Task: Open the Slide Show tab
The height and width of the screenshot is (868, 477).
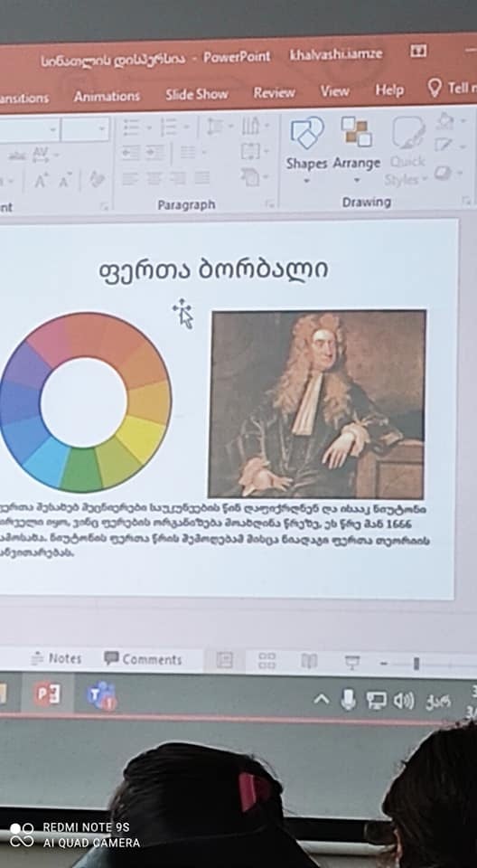Action: click(196, 95)
